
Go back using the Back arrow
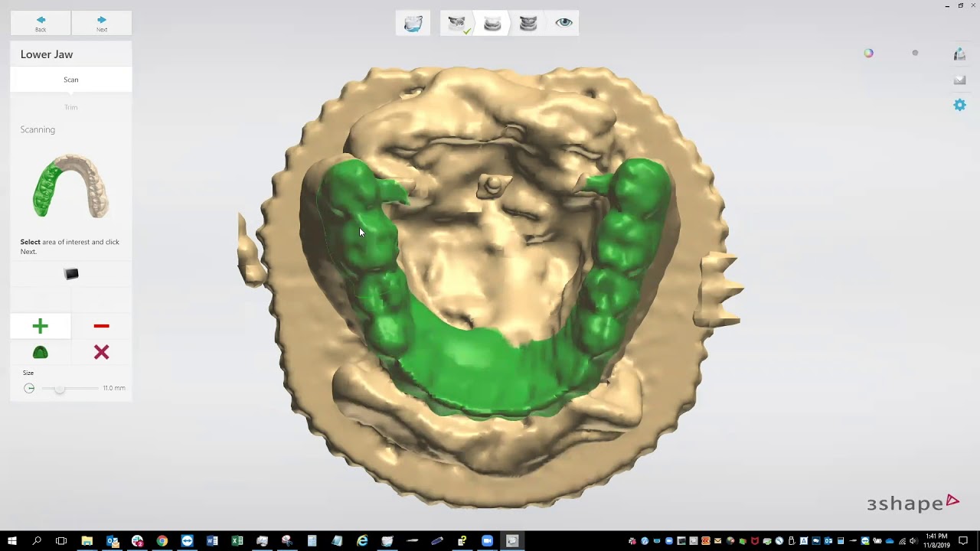pos(41,23)
